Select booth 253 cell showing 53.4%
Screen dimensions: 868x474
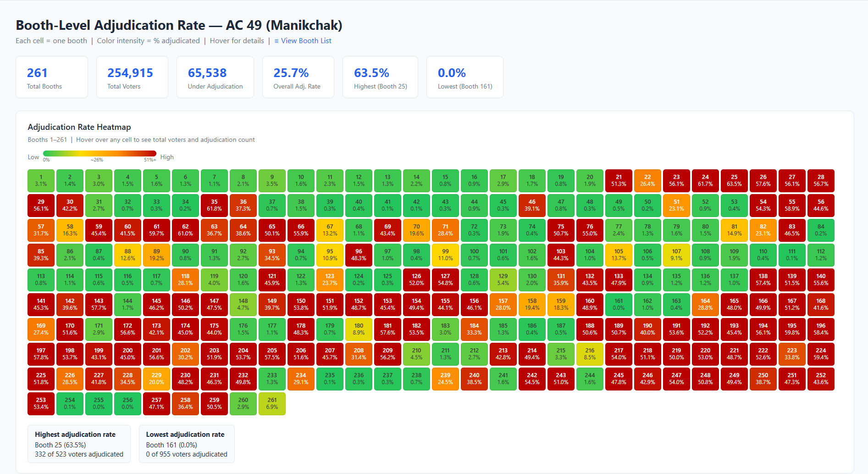tap(41, 403)
